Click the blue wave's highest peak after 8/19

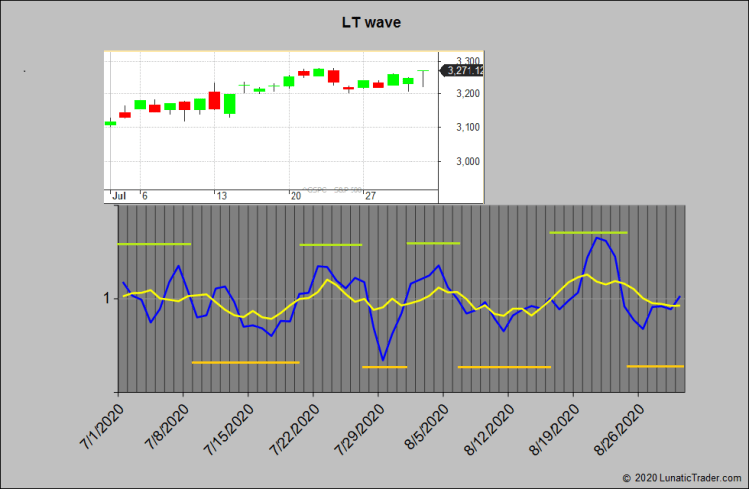(x=596, y=237)
